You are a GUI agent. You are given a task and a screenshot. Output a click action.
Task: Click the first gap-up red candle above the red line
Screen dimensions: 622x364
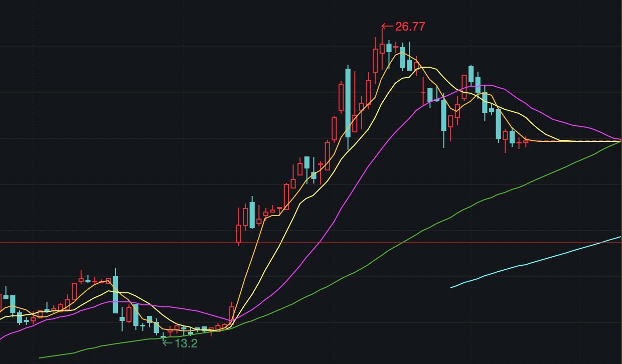[238, 234]
